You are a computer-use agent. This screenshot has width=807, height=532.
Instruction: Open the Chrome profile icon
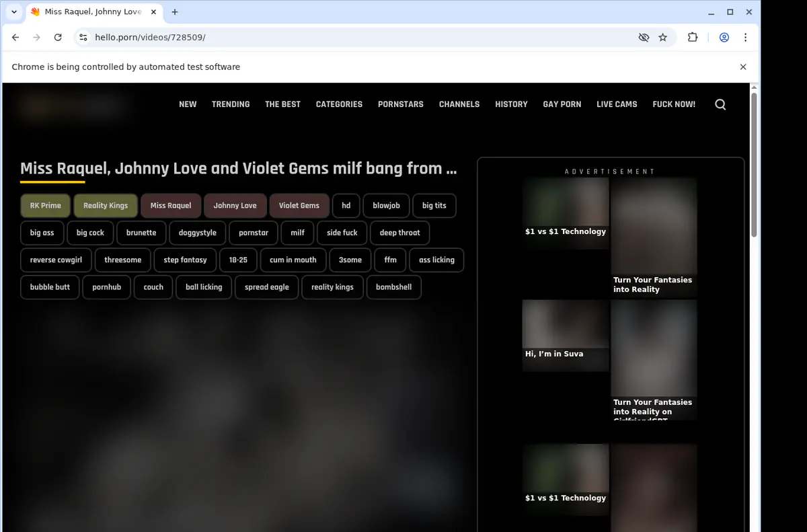(x=724, y=38)
